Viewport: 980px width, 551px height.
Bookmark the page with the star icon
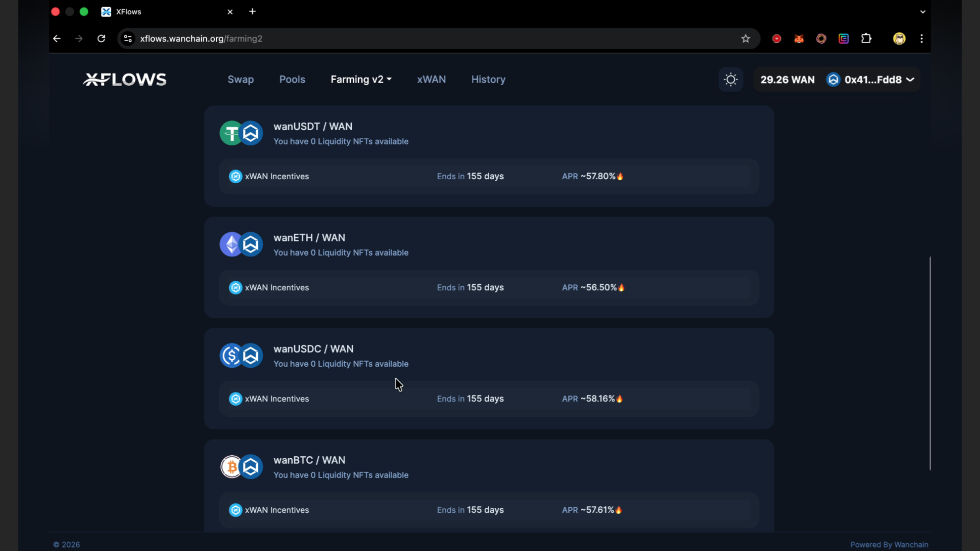[745, 39]
